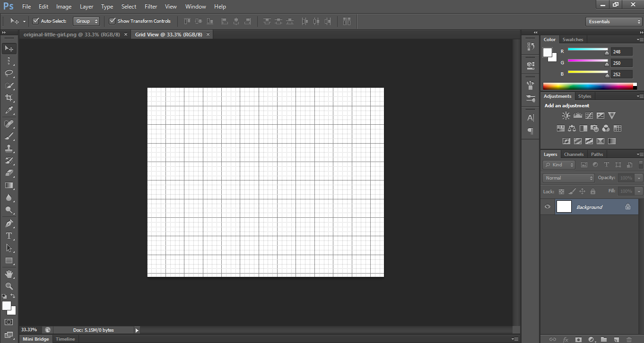Open the Essentials workspace dropdown

(x=613, y=21)
